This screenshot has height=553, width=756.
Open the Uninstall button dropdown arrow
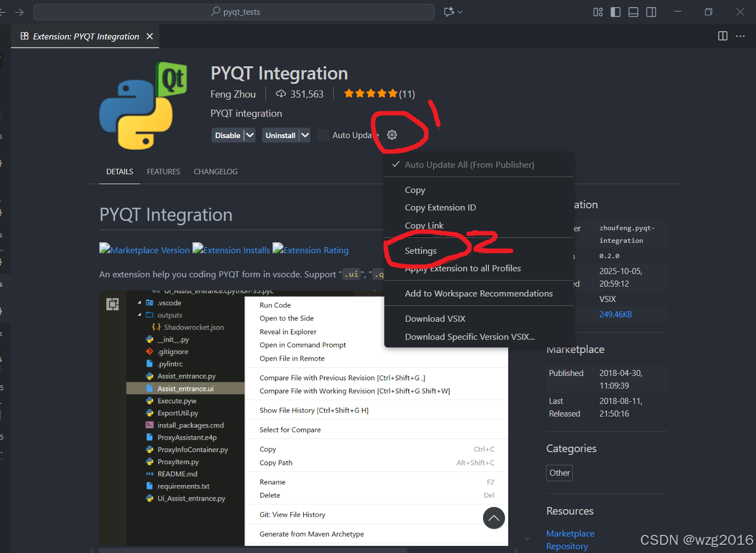coord(305,135)
